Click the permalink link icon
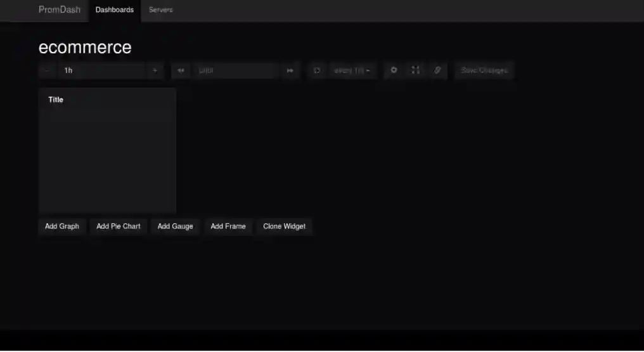Screen dimensions: 644x352 tap(437, 70)
